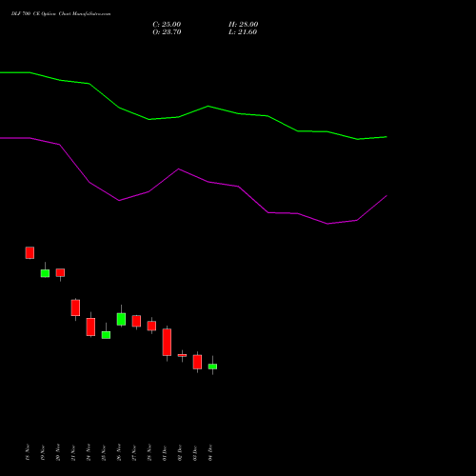476x476 pixels.
Task: Click the 03 Dec date axis label
Action: click(195, 452)
